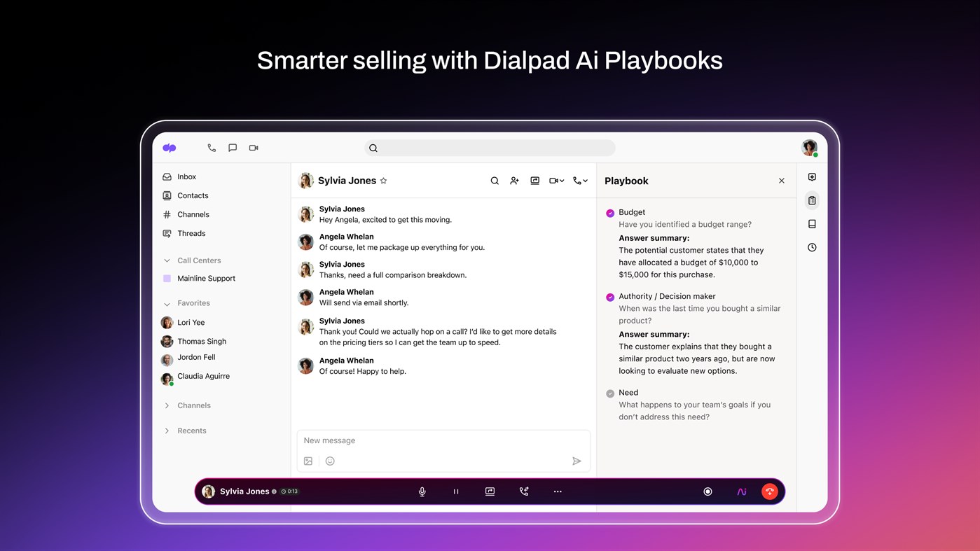980x551 pixels.
Task: Mute the microphone in the call bar
Action: tap(422, 491)
